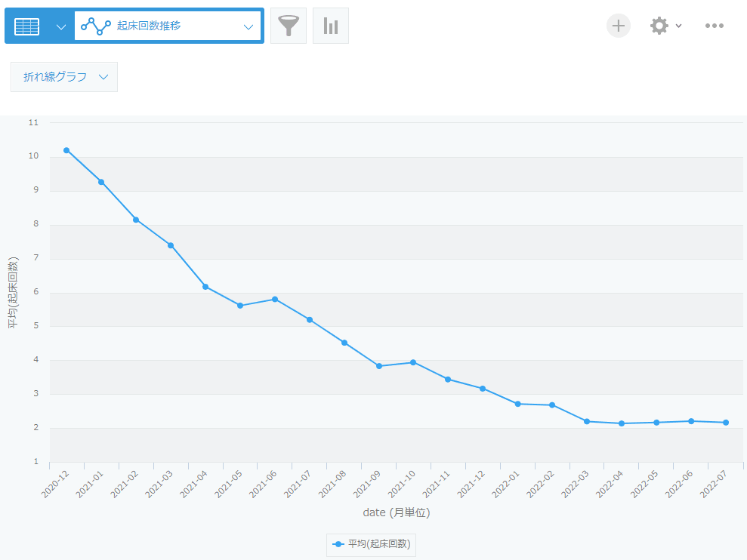
Task: Click the 2021-06 data point
Action: click(275, 300)
